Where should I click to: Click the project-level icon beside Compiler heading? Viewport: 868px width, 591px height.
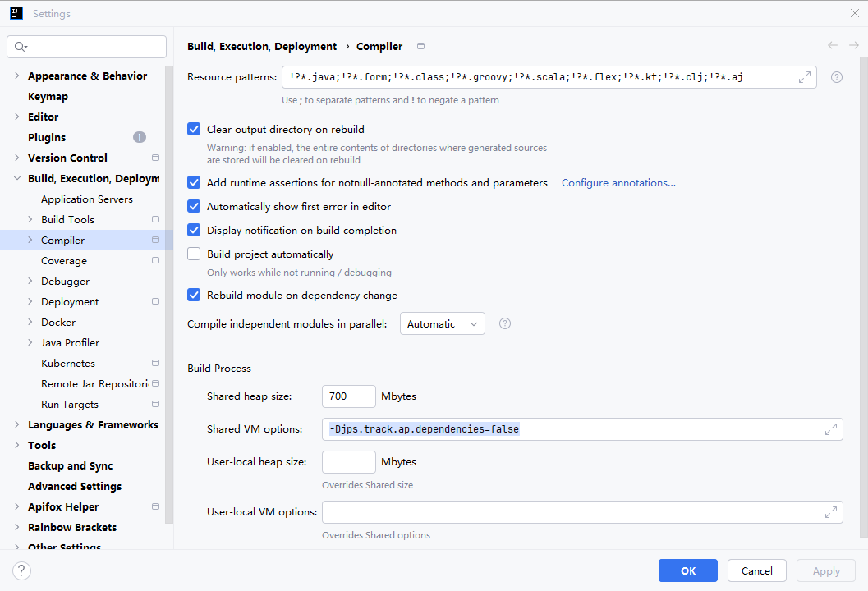pyautogui.click(x=420, y=46)
